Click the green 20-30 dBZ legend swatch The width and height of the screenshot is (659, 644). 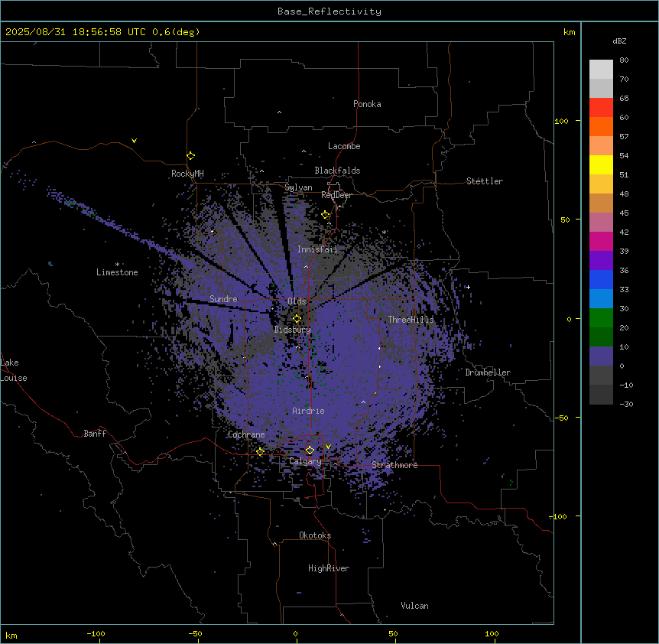[601, 318]
